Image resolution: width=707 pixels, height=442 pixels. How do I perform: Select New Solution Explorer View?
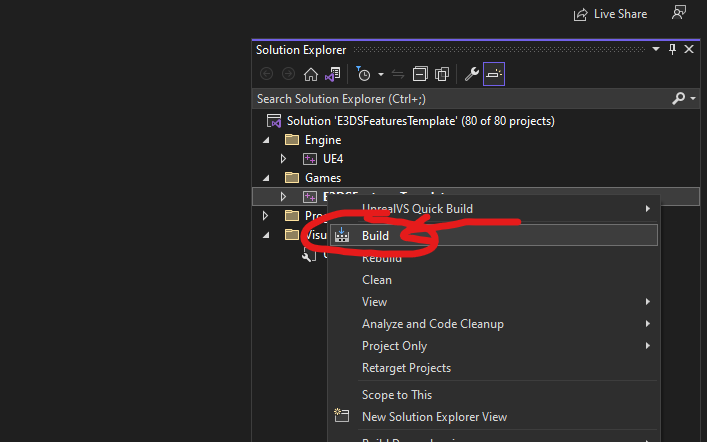494,417
